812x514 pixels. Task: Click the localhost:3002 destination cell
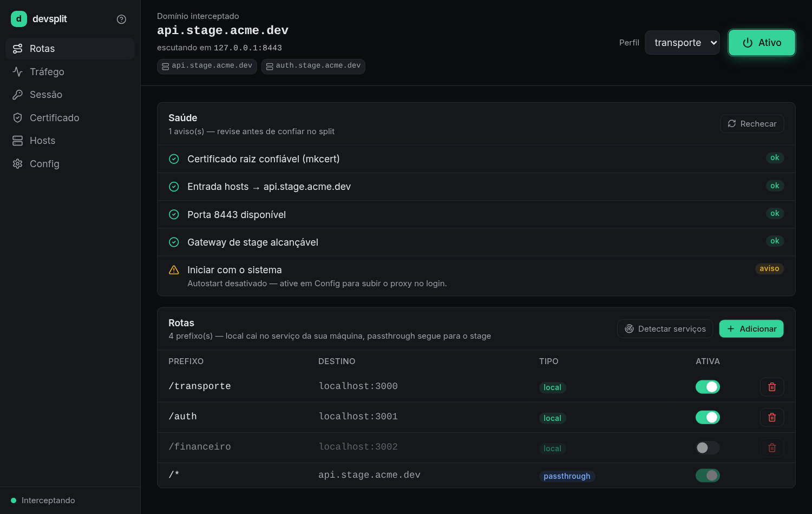point(358,447)
